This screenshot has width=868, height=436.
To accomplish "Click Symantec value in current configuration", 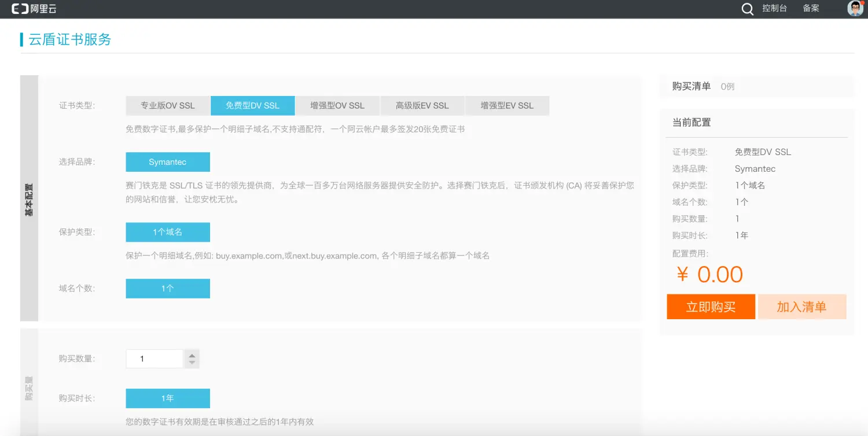I will point(755,169).
